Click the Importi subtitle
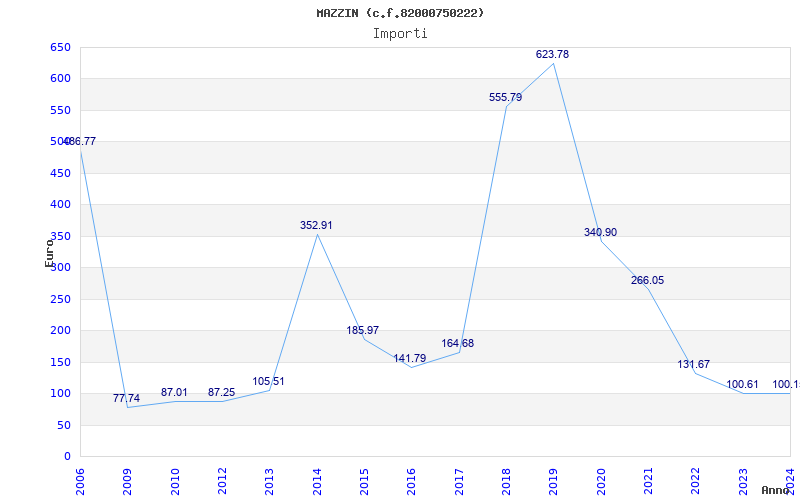The width and height of the screenshot is (800, 500). [x=400, y=34]
